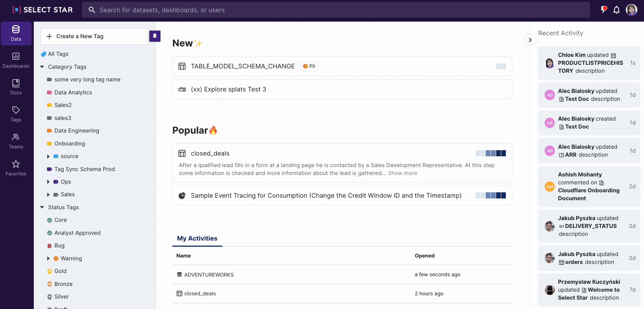The height and width of the screenshot is (309, 644).
Task: Open the Teams sidebar section
Action: [x=16, y=141]
